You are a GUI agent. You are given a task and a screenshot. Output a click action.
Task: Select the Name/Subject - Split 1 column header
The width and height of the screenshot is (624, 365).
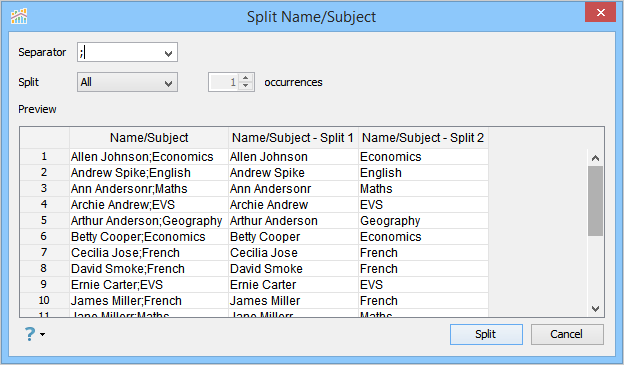click(x=293, y=138)
